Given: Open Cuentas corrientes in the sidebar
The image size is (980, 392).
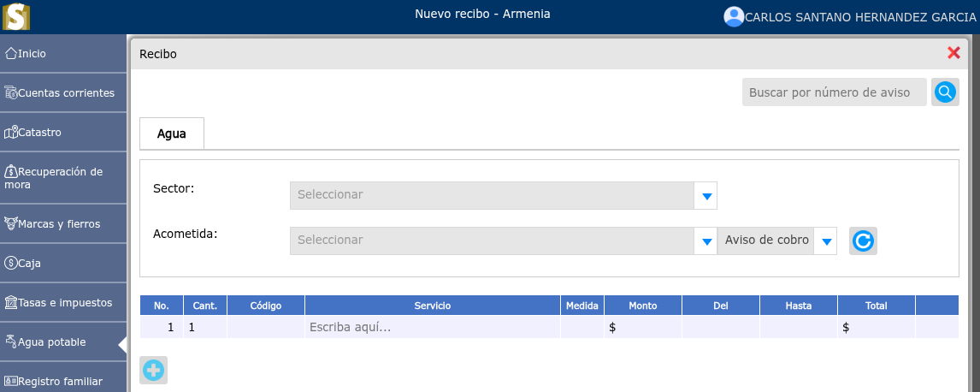Looking at the screenshot, I should (x=63, y=93).
